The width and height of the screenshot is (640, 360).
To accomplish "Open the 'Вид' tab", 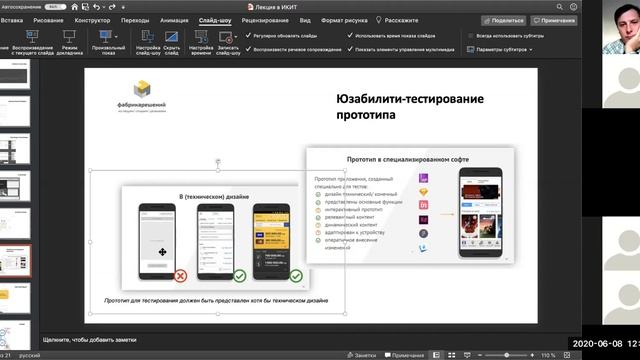I will (305, 20).
